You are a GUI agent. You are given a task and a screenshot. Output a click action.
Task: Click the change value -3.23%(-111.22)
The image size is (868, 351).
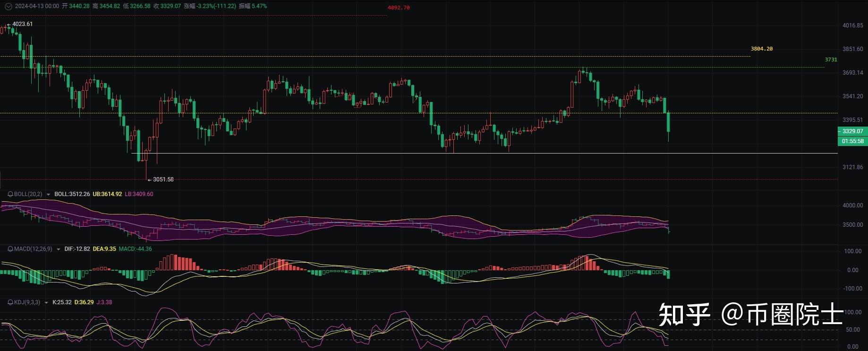(216, 6)
